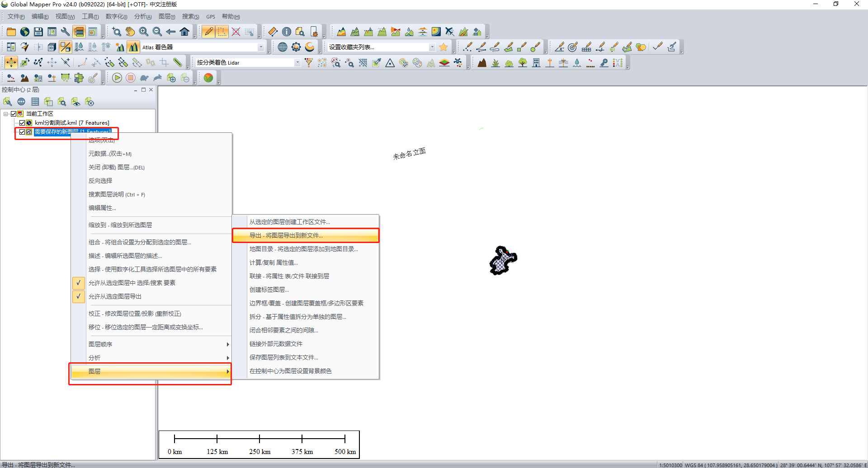Go to home full view
This screenshot has width=868, height=468.
point(184,32)
